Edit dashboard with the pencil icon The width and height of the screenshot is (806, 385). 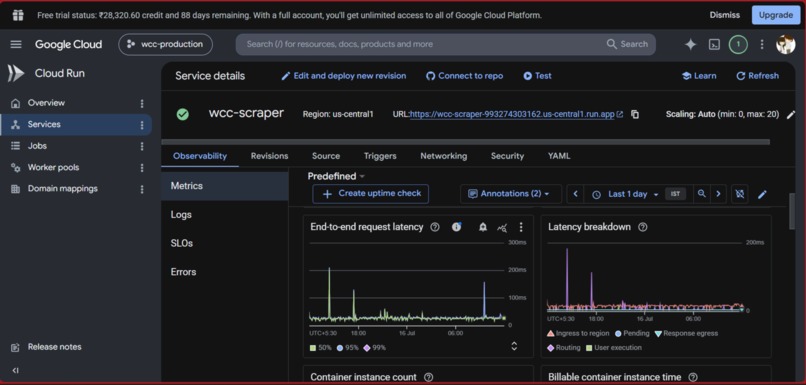762,194
